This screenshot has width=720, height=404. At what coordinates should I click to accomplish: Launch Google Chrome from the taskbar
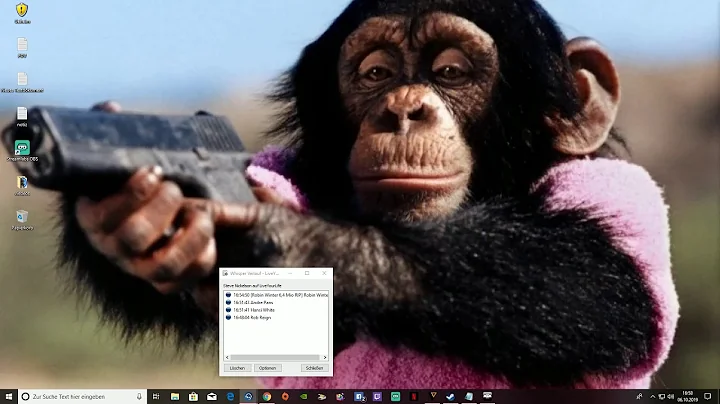267,396
